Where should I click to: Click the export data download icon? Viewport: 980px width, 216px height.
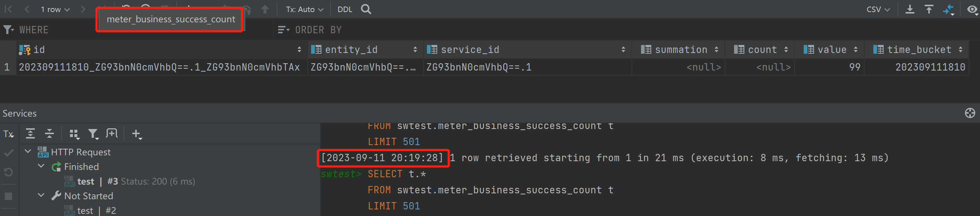910,9
